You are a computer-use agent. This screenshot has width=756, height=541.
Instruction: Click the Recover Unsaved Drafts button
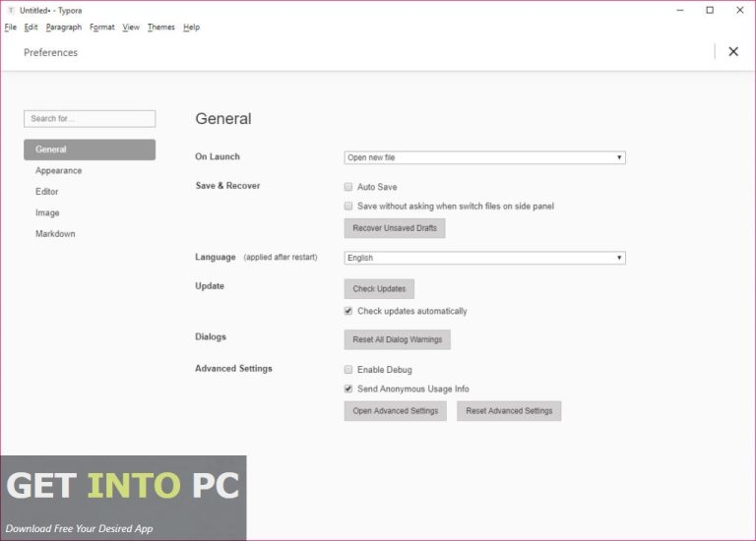click(395, 228)
